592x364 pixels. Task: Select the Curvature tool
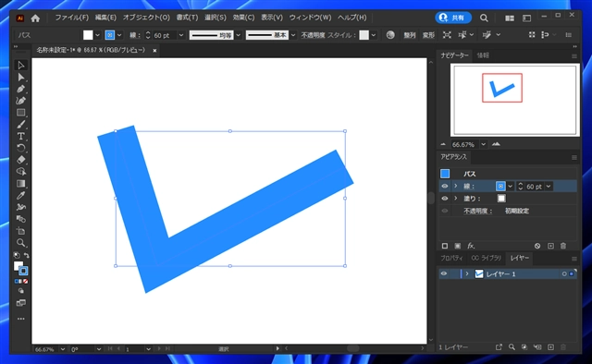tap(20, 101)
